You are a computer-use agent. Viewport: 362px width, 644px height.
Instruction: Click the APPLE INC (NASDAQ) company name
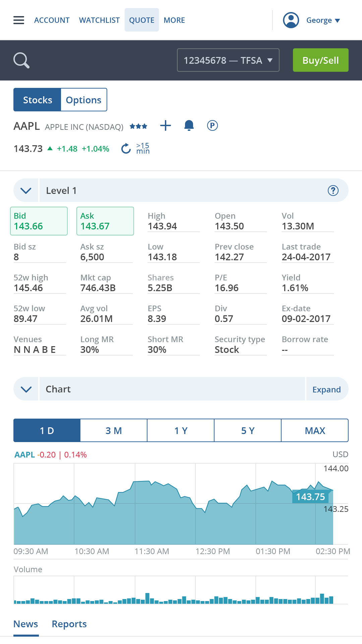pos(84,127)
